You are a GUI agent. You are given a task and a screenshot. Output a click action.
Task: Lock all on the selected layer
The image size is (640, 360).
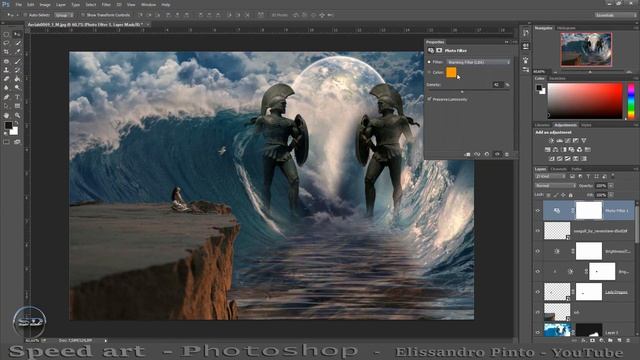571,195
